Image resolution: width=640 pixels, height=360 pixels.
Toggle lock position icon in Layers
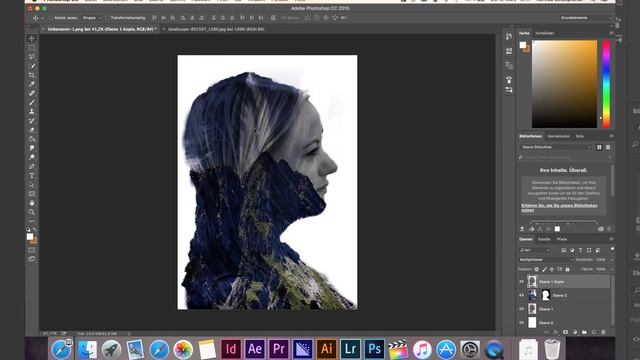(x=552, y=269)
